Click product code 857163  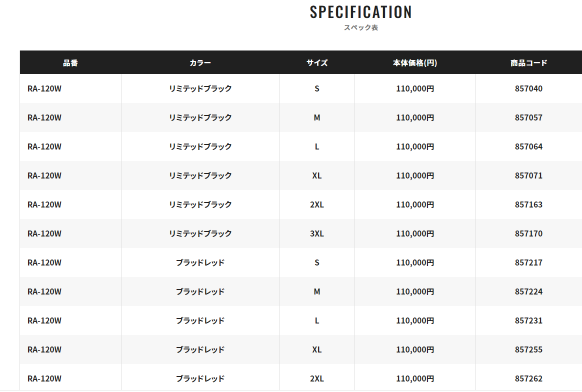(528, 204)
